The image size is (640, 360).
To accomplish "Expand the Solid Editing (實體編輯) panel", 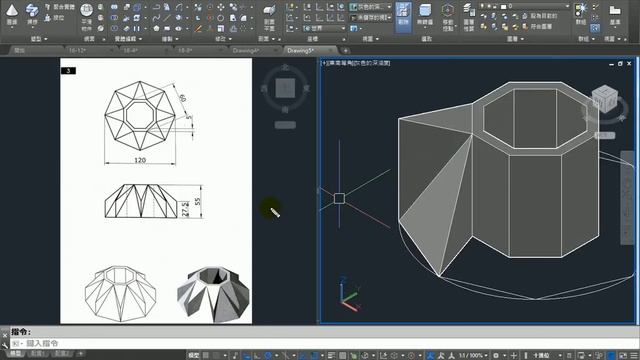I will pyautogui.click(x=128, y=39).
